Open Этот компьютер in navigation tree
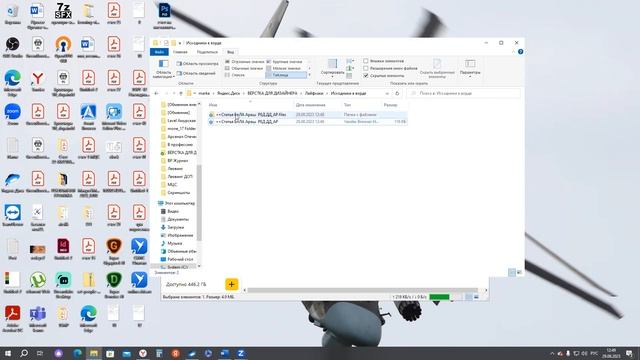640x360 pixels. point(176,203)
